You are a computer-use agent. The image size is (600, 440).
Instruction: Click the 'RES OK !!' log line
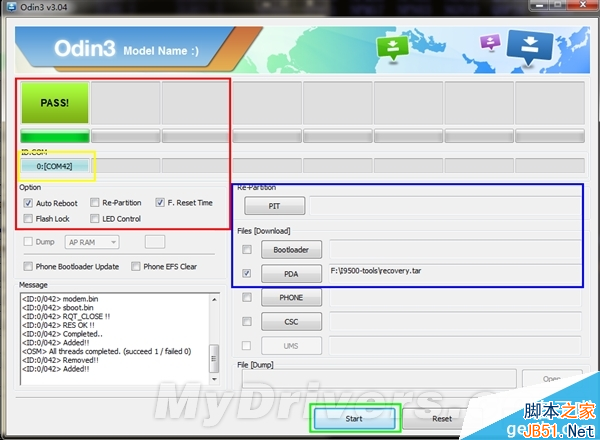pyautogui.click(x=58, y=325)
